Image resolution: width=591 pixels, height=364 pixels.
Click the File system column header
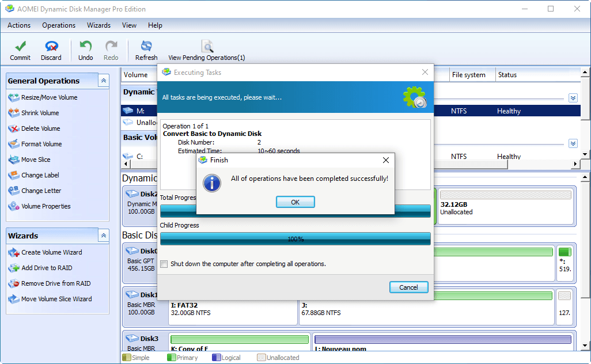pos(472,75)
